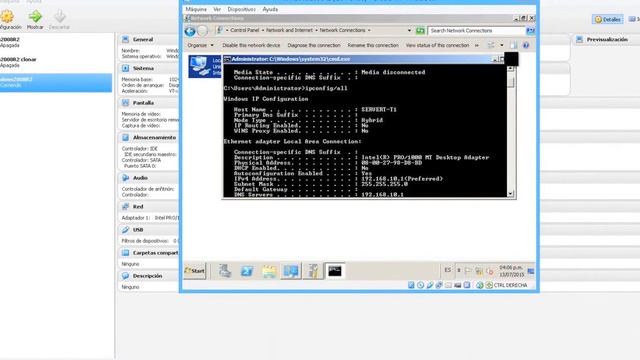Viewport: 640px width, 360px height.
Task: Click the Forward arrow in Network Connections
Action: pyautogui.click(x=202, y=31)
